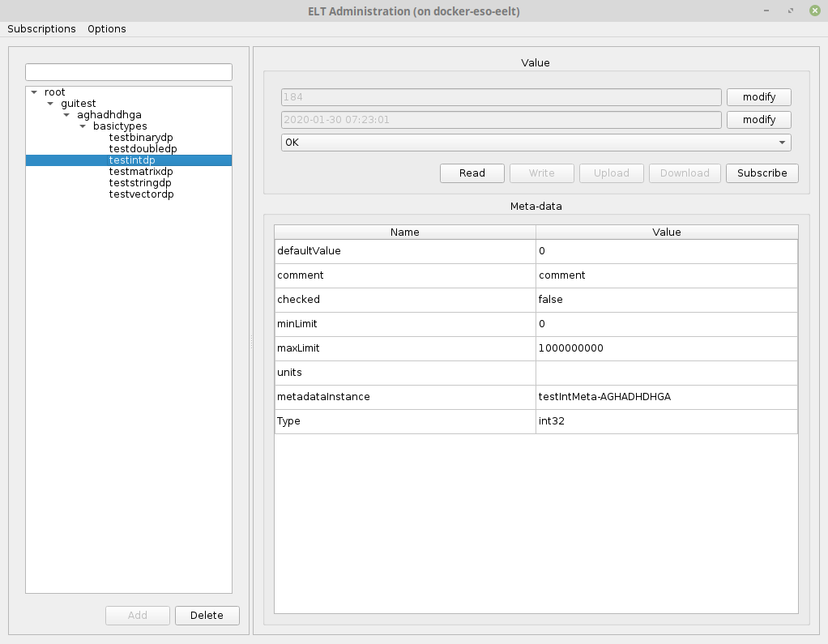This screenshot has height=644, width=828.
Task: Open the OK status dropdown
Action: pos(536,143)
